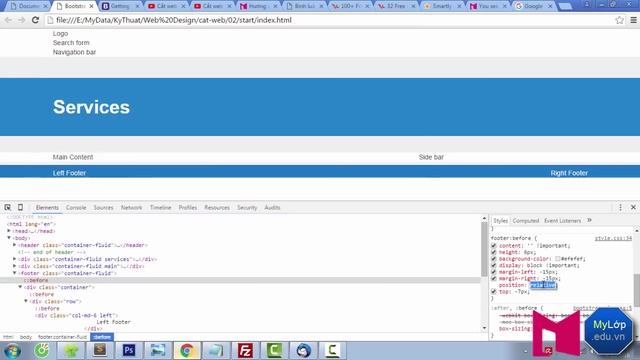Viewport: 640px width, 360px height.
Task: Activate the inspect element picker icon
Action: [7, 207]
